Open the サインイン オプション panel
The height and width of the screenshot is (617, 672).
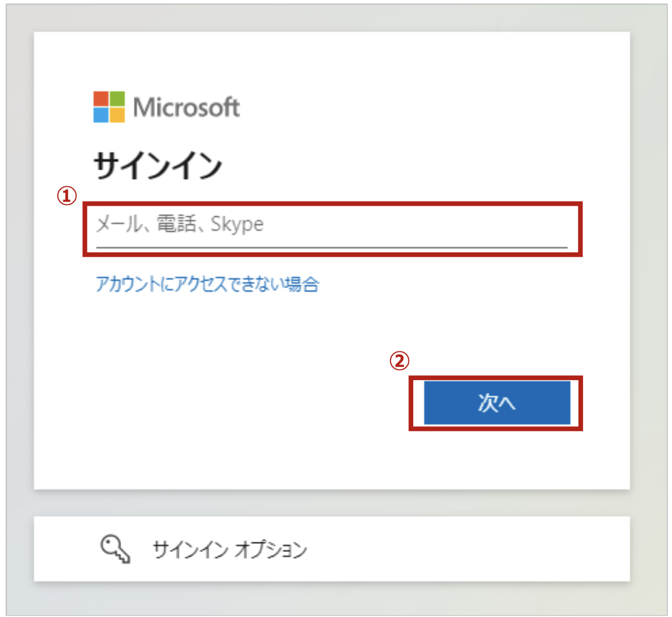332,549
